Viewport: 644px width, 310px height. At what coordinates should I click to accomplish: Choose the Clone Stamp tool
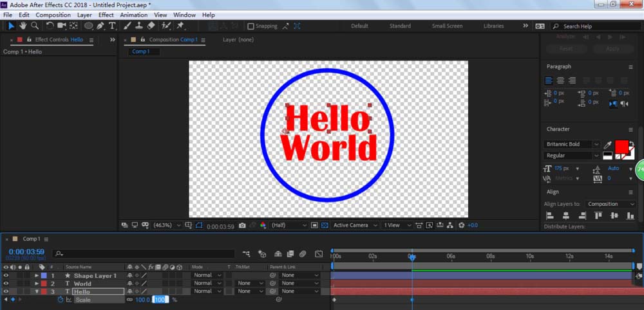[x=139, y=26]
